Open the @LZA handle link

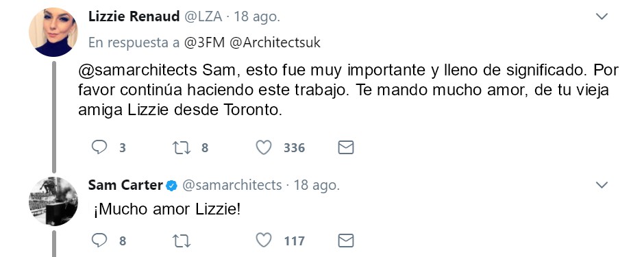[203, 17]
